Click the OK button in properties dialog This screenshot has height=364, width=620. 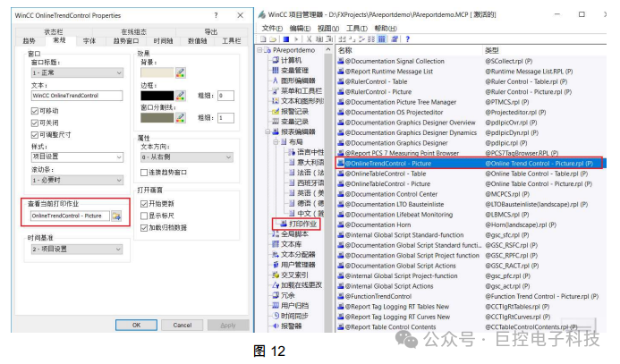(136, 325)
